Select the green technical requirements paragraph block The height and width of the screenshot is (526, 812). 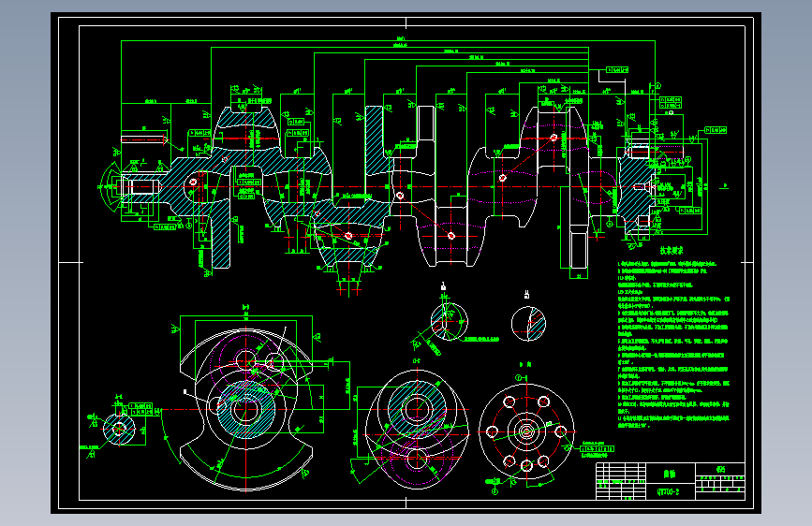point(673,344)
